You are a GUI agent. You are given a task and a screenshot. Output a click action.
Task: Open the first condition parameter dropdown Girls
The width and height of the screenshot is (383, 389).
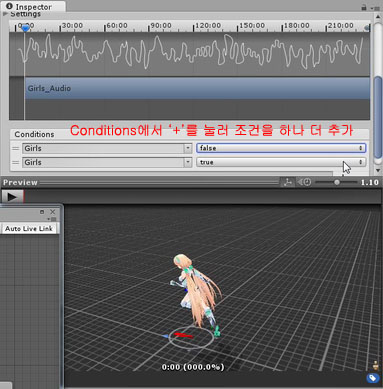tap(107, 148)
